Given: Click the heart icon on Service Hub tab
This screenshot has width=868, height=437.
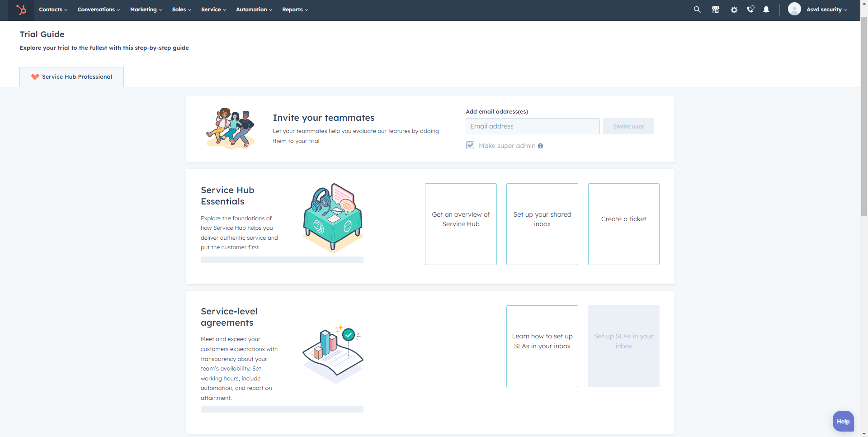Looking at the screenshot, I should tap(35, 77).
